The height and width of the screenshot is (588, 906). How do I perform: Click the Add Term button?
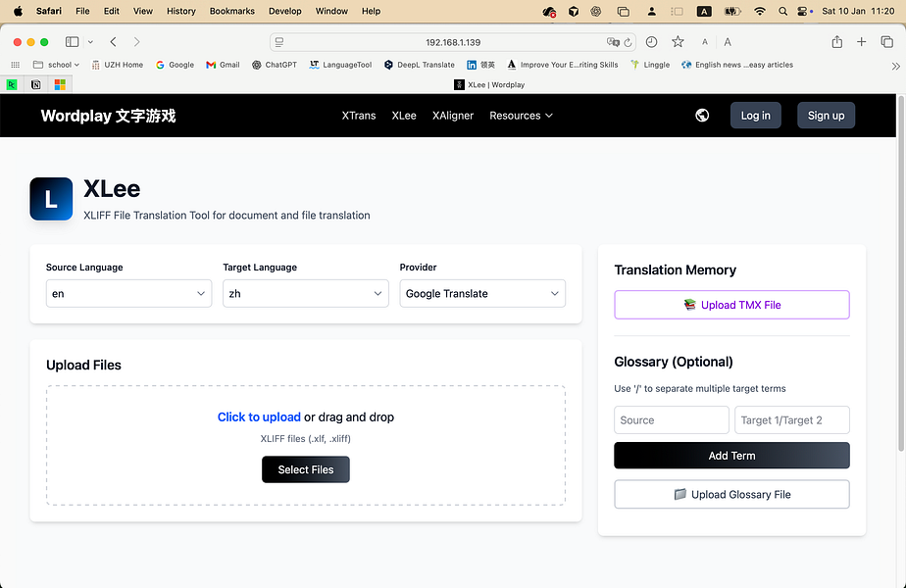[732, 456]
